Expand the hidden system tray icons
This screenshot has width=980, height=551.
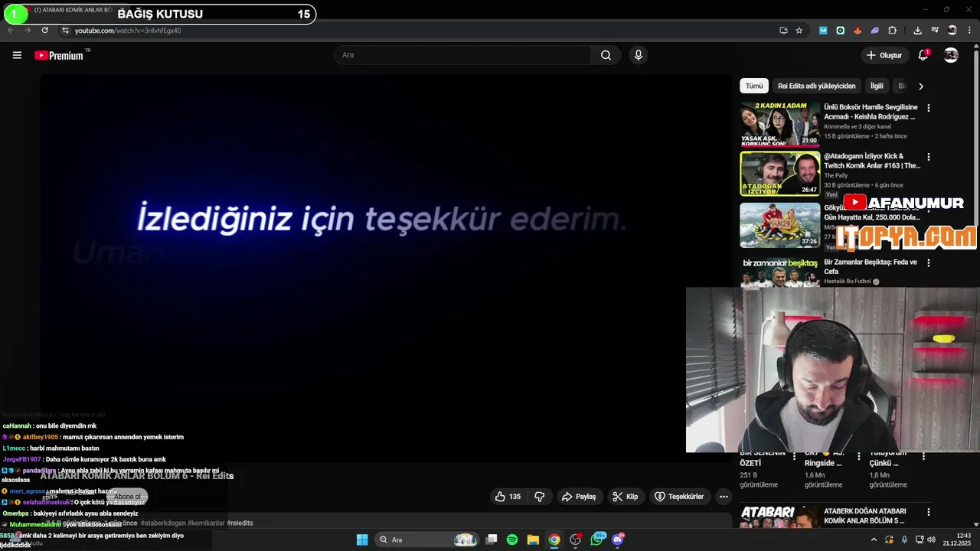[874, 540]
